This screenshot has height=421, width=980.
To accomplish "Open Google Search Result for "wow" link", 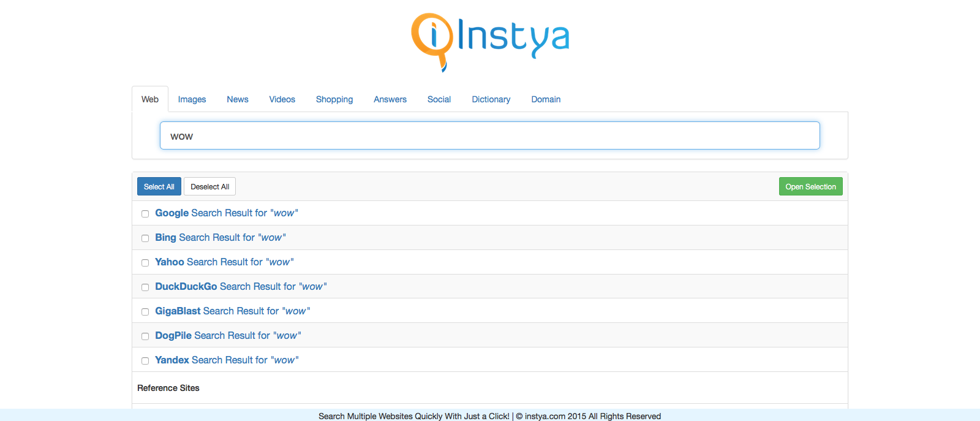I will pyautogui.click(x=227, y=213).
